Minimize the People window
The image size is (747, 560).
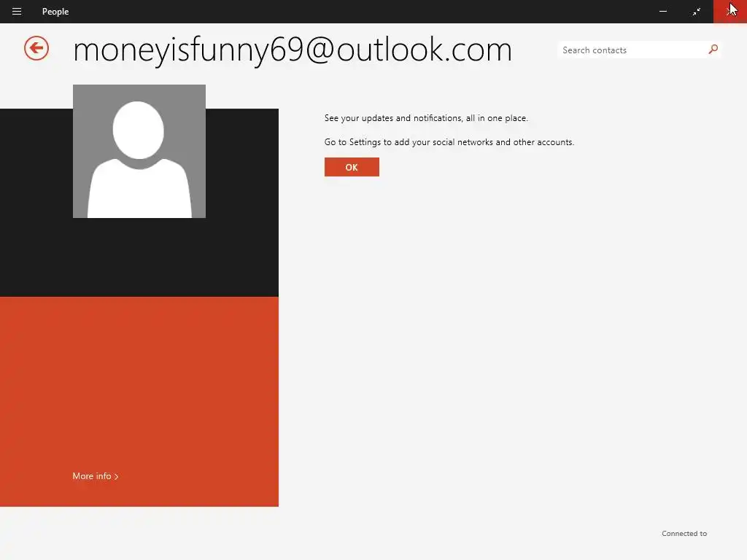click(x=662, y=12)
